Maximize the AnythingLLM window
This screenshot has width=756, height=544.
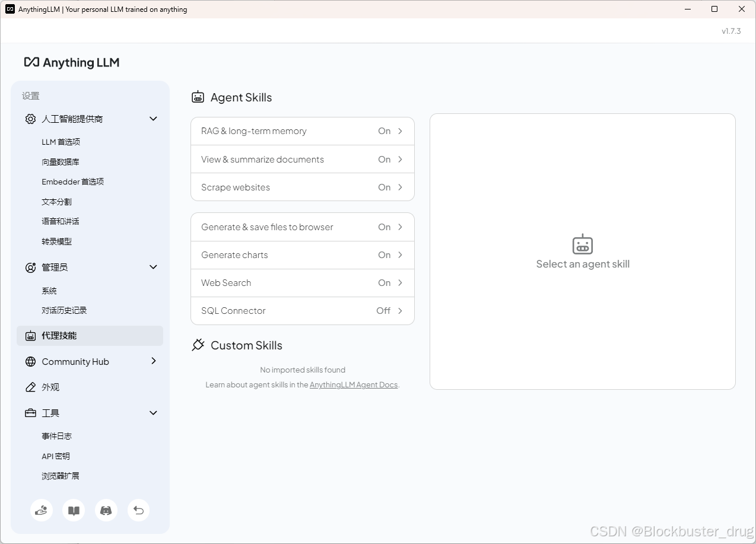(x=714, y=9)
